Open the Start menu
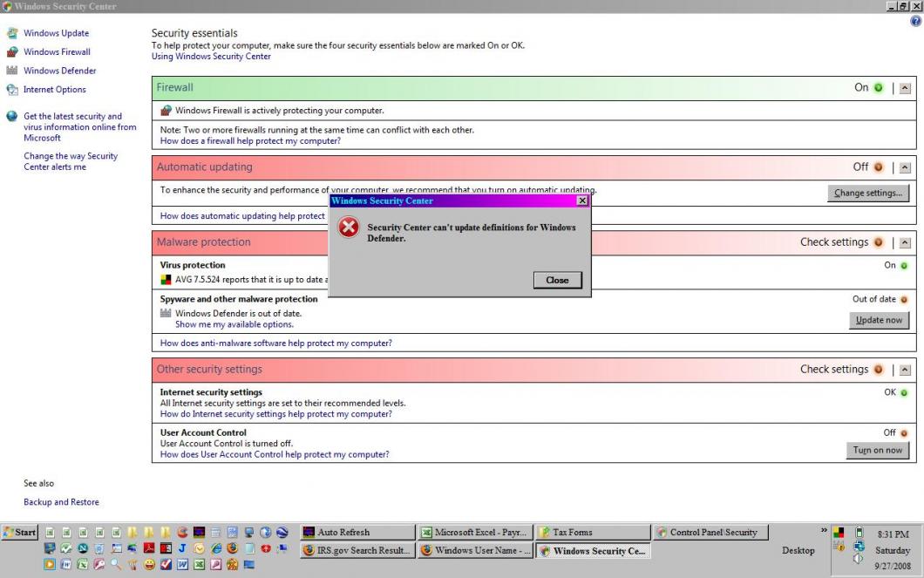This screenshot has height=578, width=924. point(19,532)
